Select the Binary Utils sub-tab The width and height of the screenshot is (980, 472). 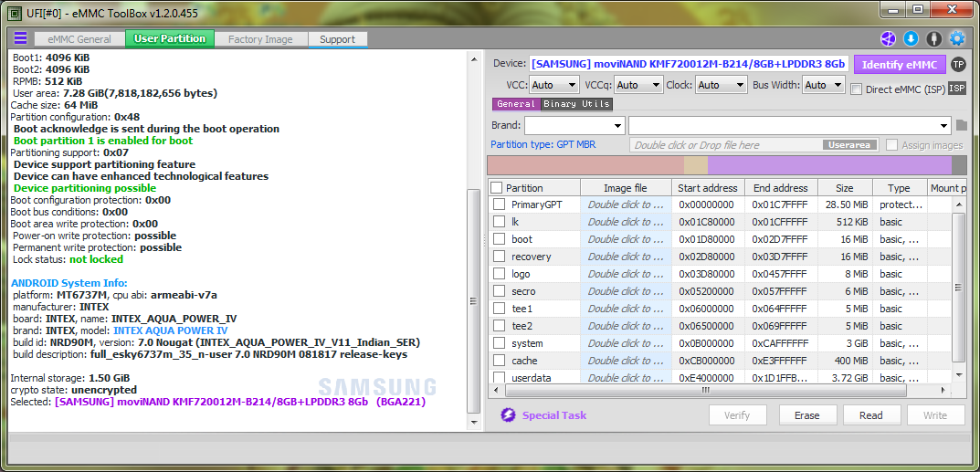[576, 104]
